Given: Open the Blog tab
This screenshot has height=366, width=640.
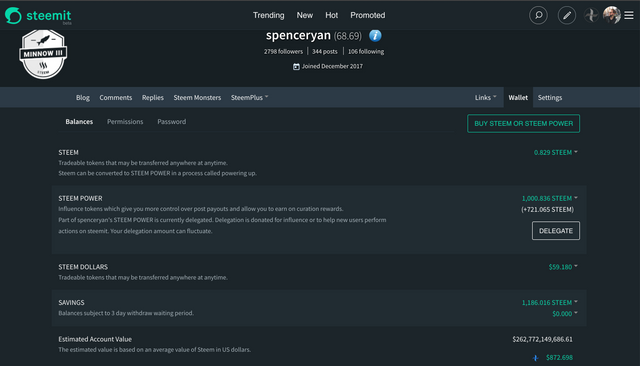Looking at the screenshot, I should 82,98.
